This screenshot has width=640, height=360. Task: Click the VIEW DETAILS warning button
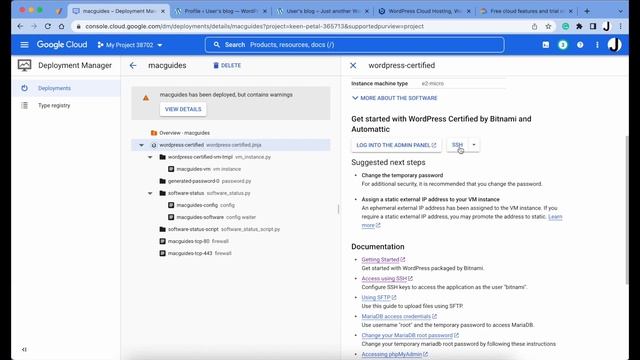pos(183,109)
